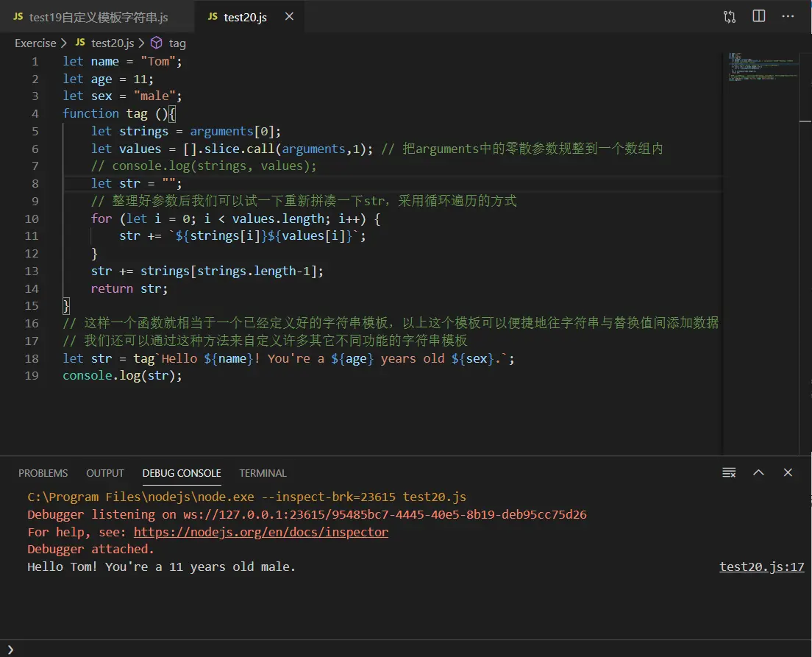The image size is (812, 657).
Task: Open the nodejs.org inspector docs link
Action: tap(261, 532)
